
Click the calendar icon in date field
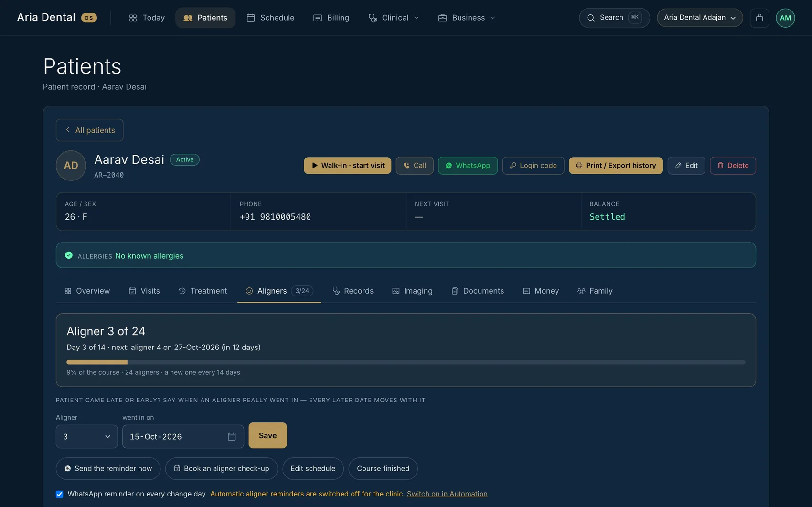point(232,436)
